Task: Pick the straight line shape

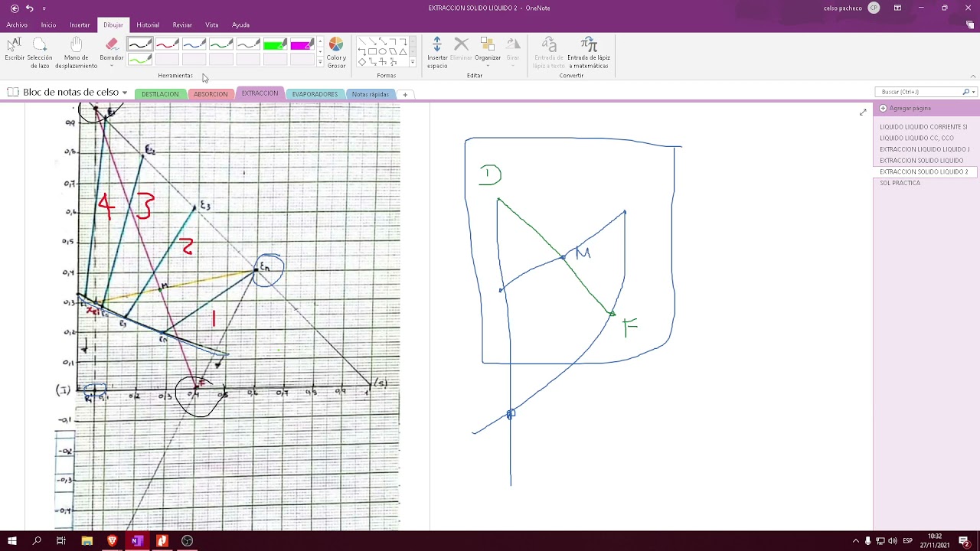Action: coord(362,42)
